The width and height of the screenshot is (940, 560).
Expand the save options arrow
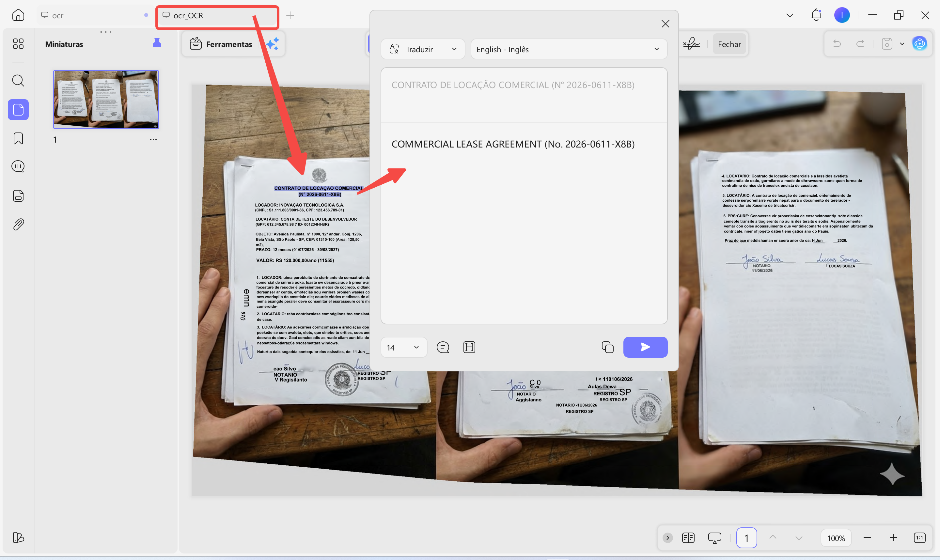tap(902, 44)
